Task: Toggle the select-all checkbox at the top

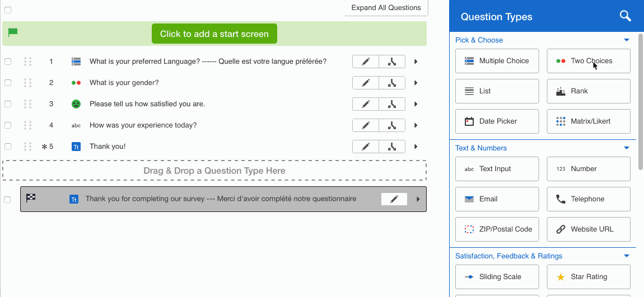Action: tap(8, 10)
